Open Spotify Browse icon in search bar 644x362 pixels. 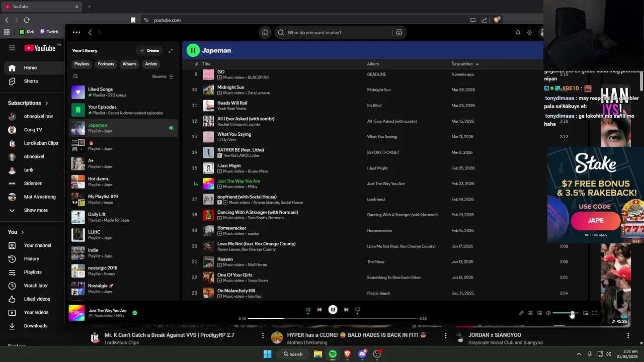tap(399, 32)
